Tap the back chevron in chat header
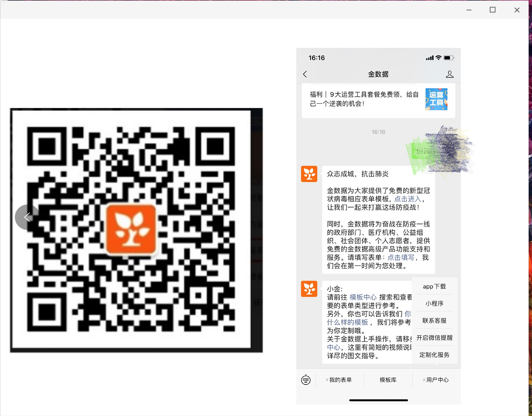The height and width of the screenshot is (416, 532). coord(305,74)
